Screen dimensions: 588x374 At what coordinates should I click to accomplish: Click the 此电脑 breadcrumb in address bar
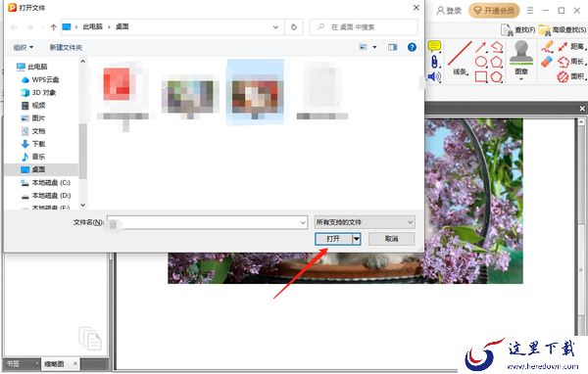(92, 26)
